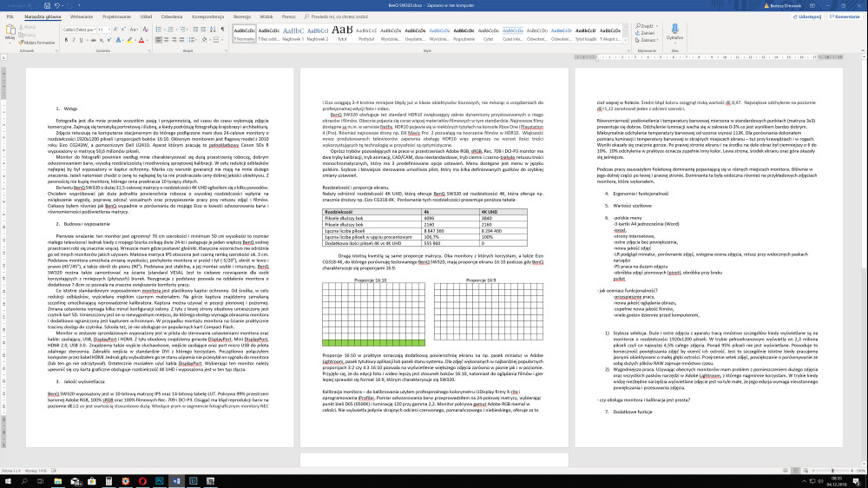Screen dimensions: 868x488
Task: Open the line spacing dropdown
Action: click(x=192, y=40)
